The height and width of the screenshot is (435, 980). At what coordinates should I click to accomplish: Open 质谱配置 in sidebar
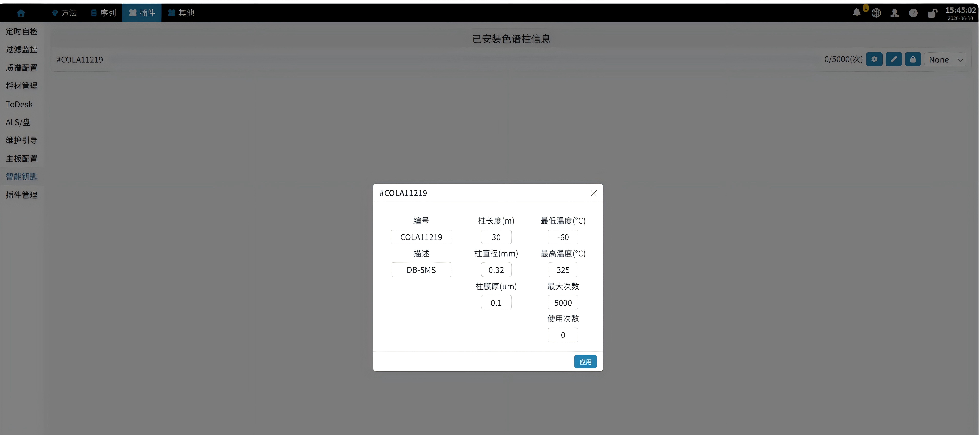(x=22, y=68)
